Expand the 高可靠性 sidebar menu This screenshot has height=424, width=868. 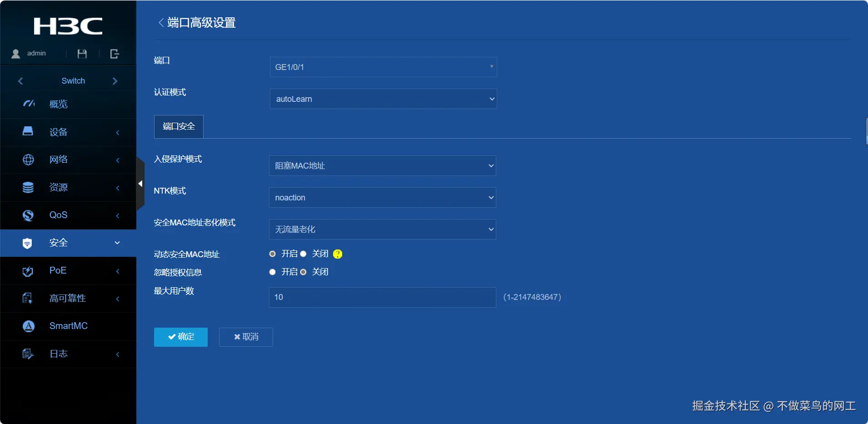(x=67, y=298)
